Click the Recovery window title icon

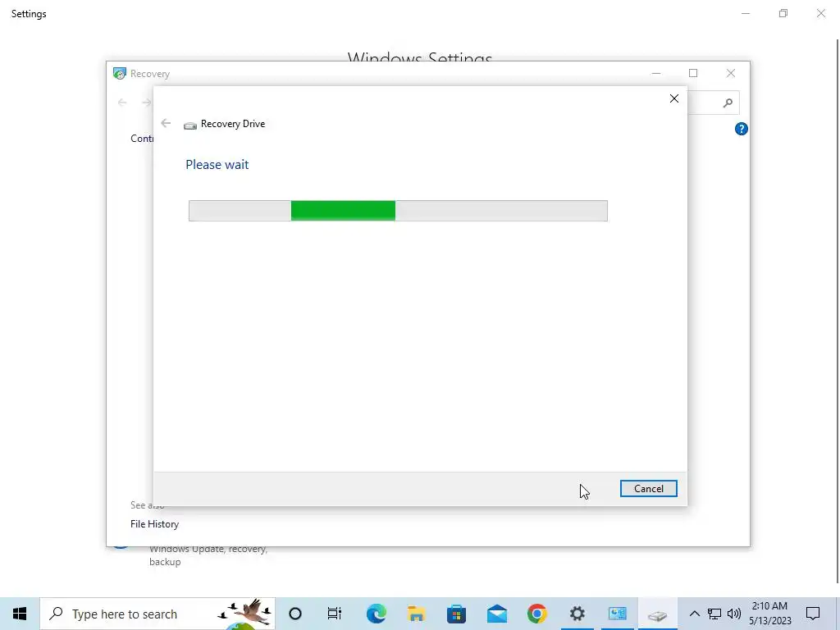pyautogui.click(x=120, y=73)
